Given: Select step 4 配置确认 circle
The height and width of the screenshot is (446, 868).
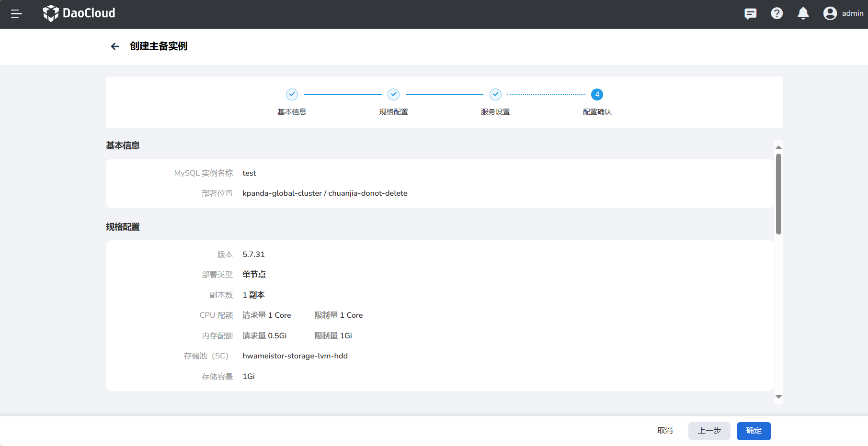Looking at the screenshot, I should [597, 94].
